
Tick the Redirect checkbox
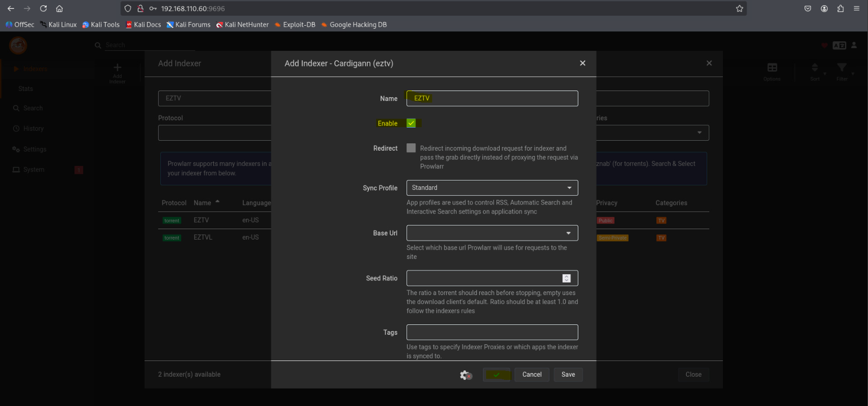tap(411, 148)
